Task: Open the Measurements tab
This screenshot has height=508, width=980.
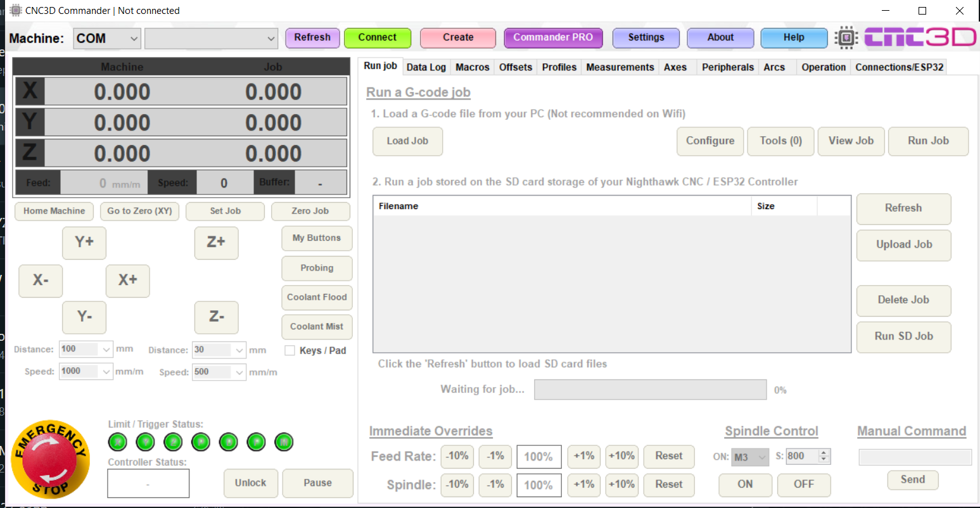Action: tap(620, 67)
